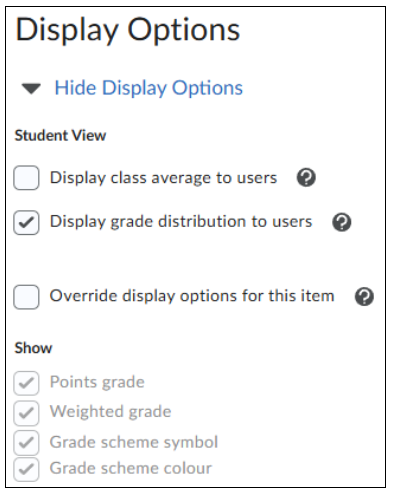
Task: Click the Grade scheme symbol label
Action: tap(134, 442)
